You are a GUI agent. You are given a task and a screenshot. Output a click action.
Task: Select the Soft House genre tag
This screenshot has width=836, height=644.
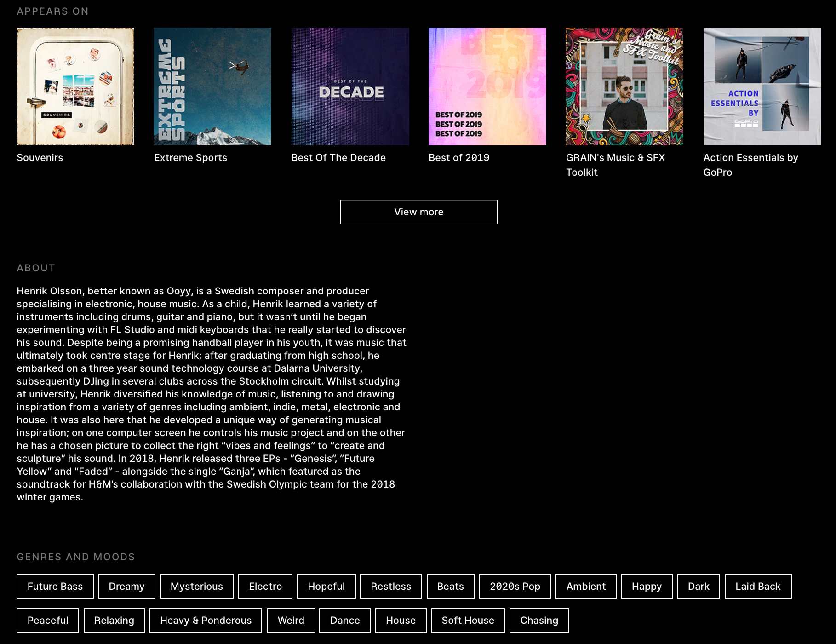point(468,621)
